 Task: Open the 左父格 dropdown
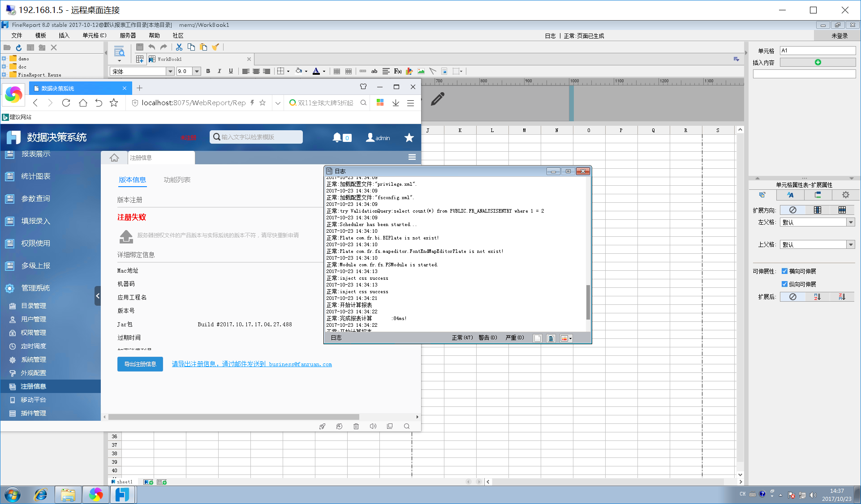coord(850,222)
